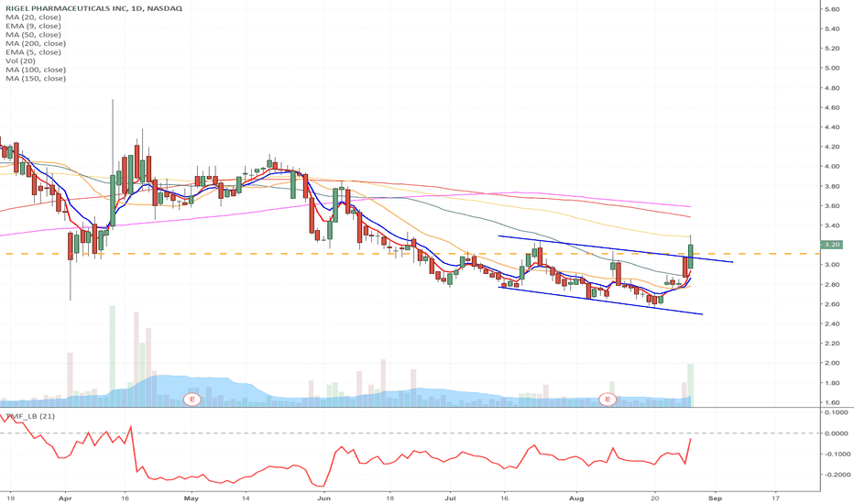This screenshot has width=854, height=504.
Task: Click the August earnings E marker
Action: [608, 400]
